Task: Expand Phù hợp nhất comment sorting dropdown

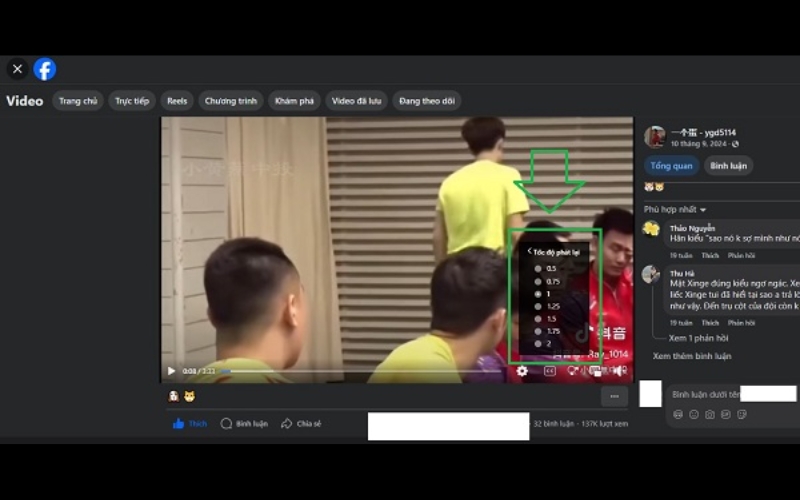Action: pyautogui.click(x=675, y=210)
